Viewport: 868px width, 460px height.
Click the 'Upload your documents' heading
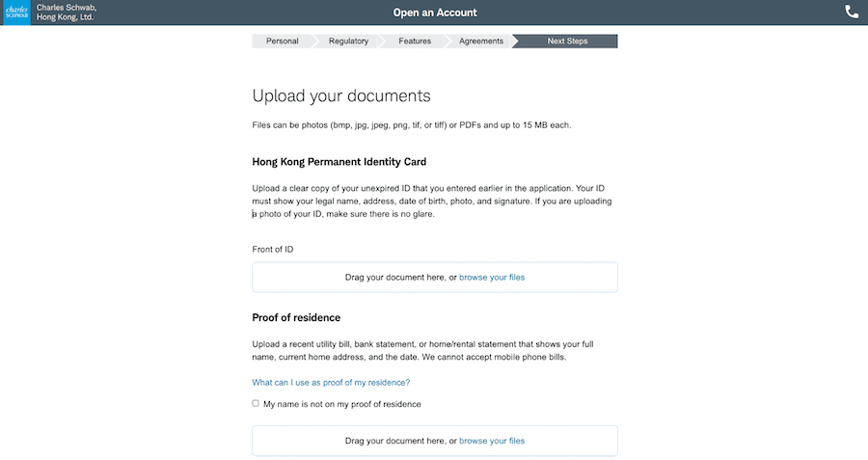340,95
